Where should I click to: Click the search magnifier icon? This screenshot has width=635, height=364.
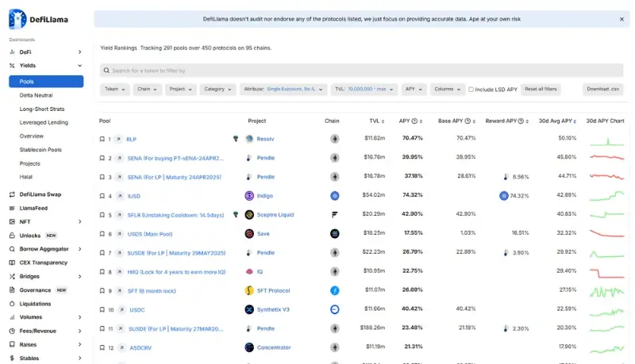106,71
